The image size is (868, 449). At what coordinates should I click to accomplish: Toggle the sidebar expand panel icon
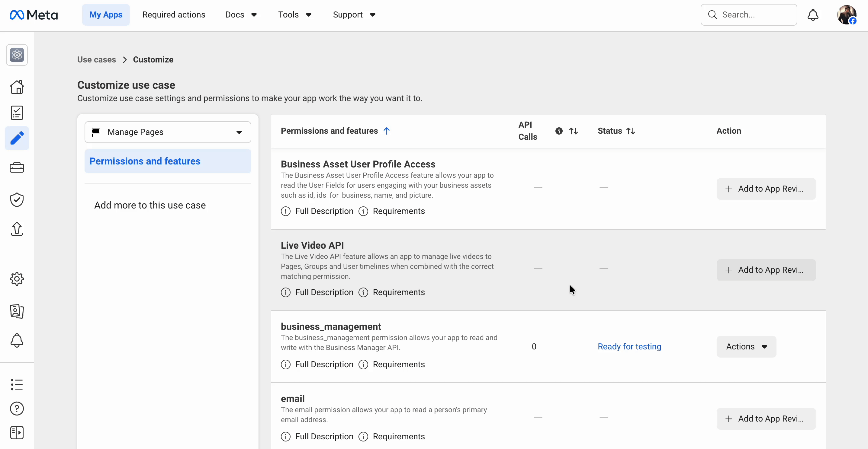pyautogui.click(x=17, y=433)
